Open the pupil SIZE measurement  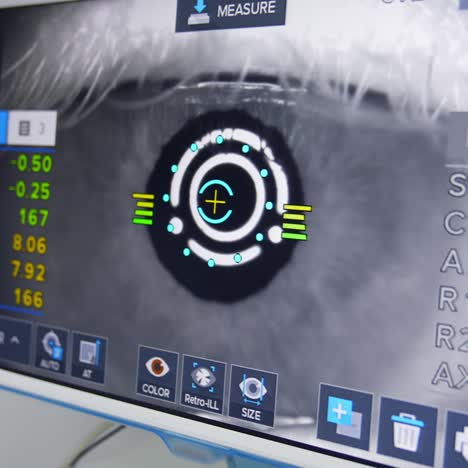coord(252,396)
